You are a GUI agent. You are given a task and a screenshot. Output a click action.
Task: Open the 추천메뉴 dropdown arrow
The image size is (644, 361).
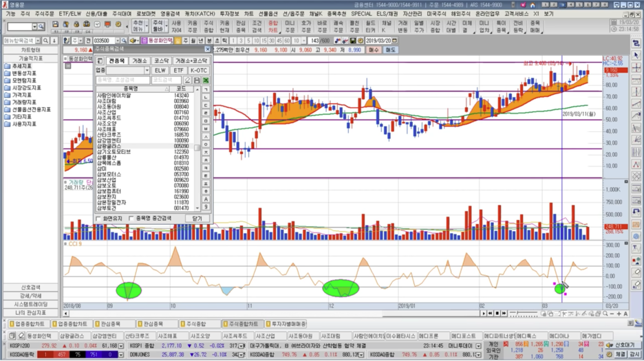pyautogui.click(x=147, y=26)
